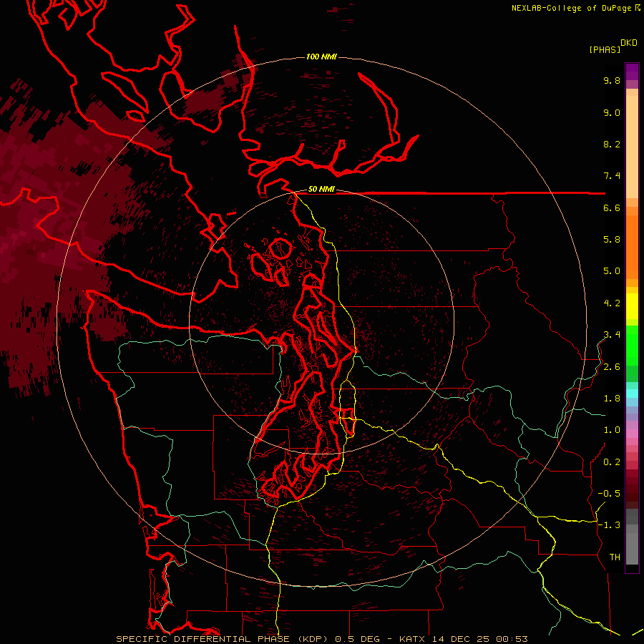Click the -0.5 value on the legend
644x644 pixels.
[609, 494]
